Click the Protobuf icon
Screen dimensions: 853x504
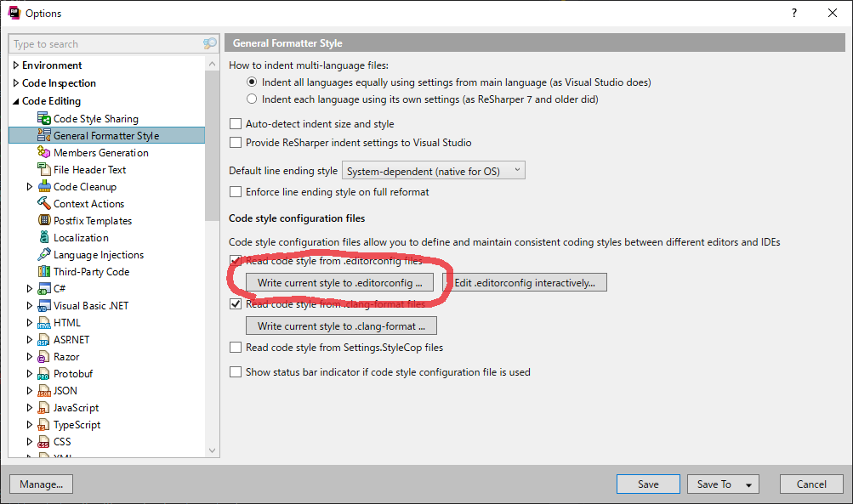[x=44, y=374]
